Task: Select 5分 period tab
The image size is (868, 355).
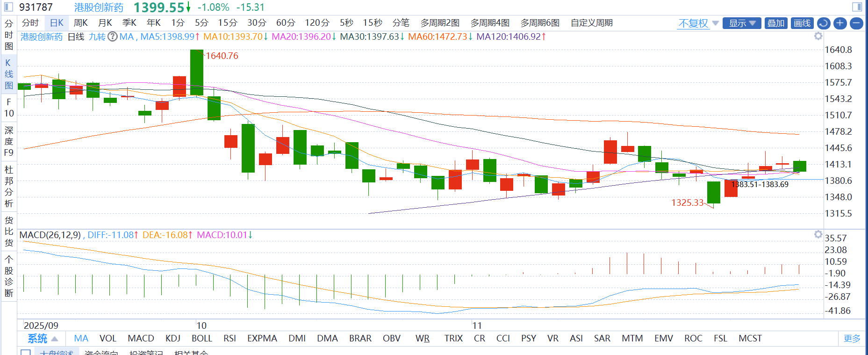Action: 201,23
